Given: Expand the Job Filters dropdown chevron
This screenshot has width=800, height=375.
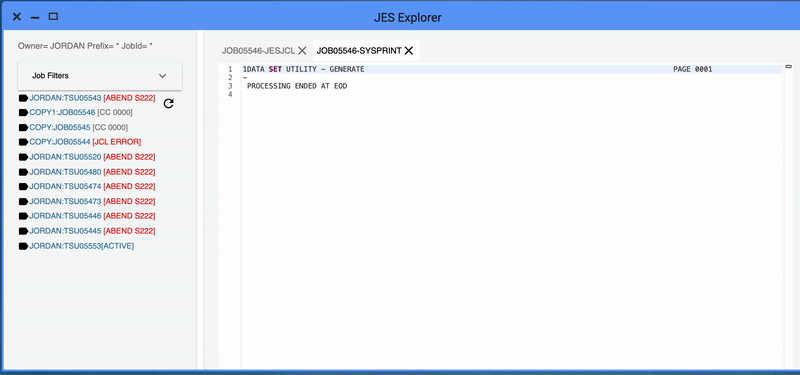Looking at the screenshot, I should pyautogui.click(x=162, y=76).
